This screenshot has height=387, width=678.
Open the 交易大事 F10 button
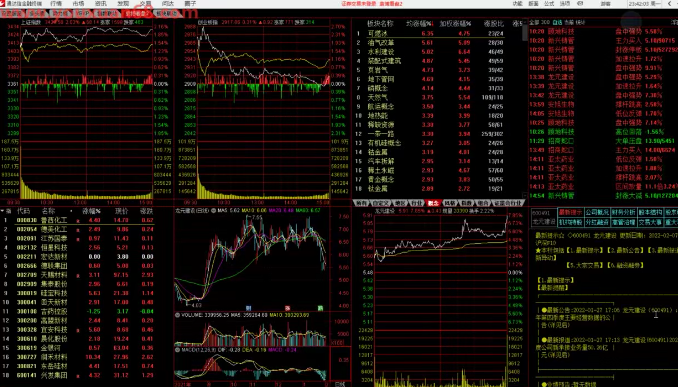coord(650,222)
